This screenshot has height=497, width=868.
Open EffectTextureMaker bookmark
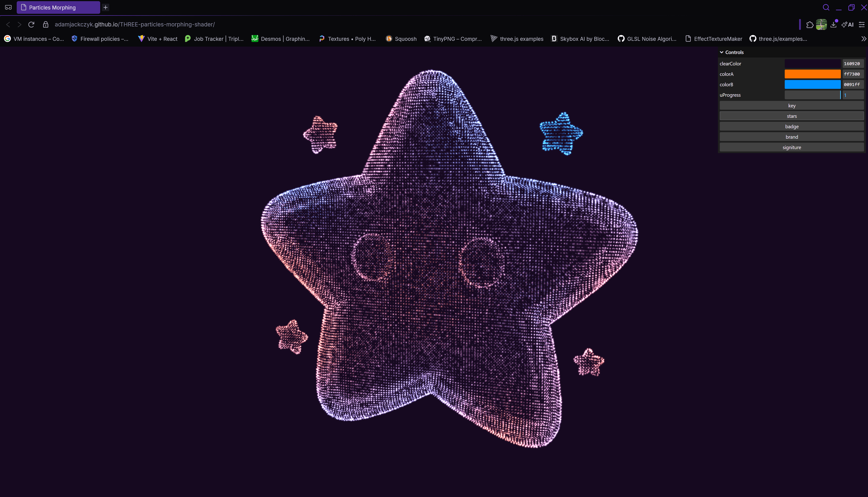714,39
